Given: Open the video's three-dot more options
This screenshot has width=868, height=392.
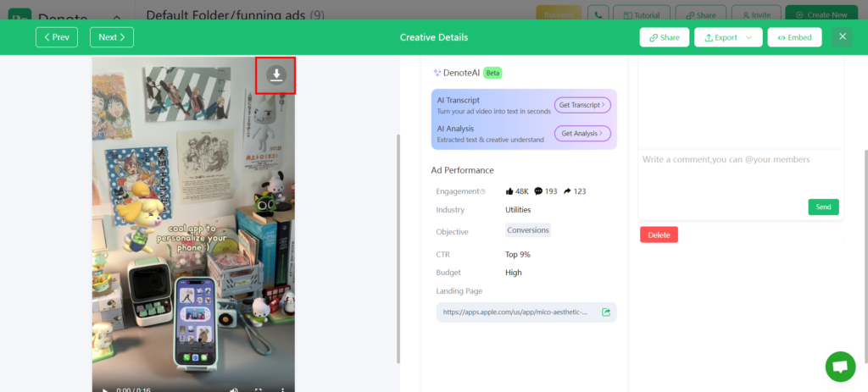Looking at the screenshot, I should 283,389.
